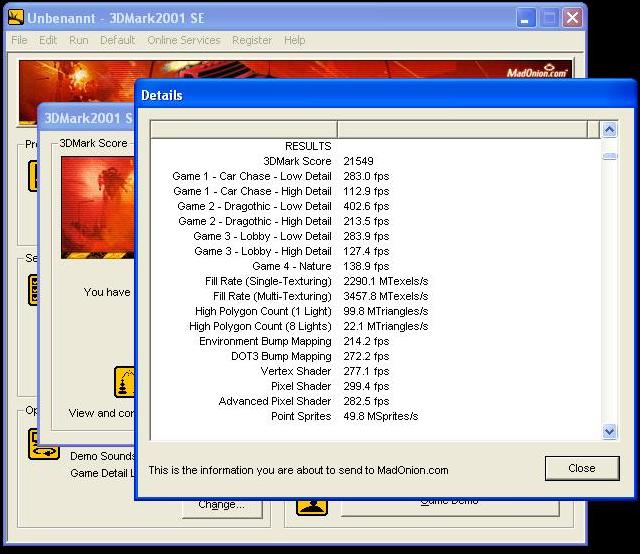Click the 99.8 MTriangles/s value
640x554 pixels.
(x=386, y=311)
